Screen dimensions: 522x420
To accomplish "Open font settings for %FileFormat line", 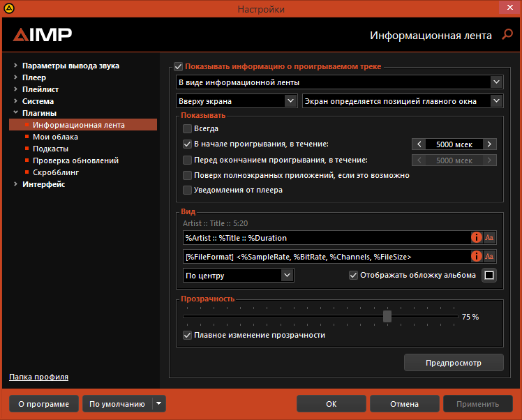I will (x=490, y=256).
